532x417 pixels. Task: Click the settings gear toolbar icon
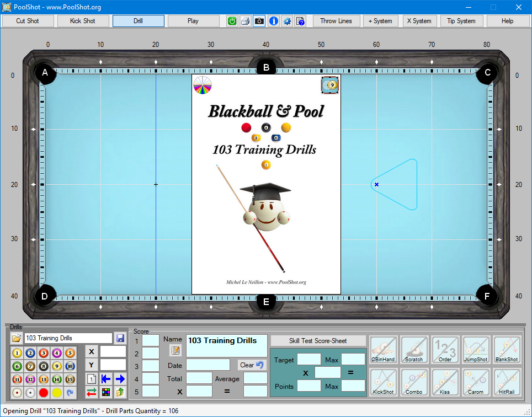(287, 21)
